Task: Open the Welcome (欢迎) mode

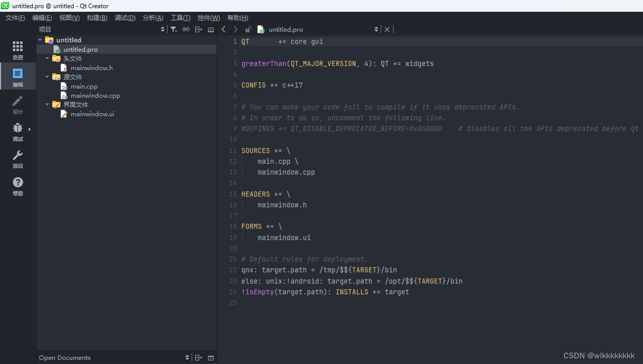Action: 18,51
